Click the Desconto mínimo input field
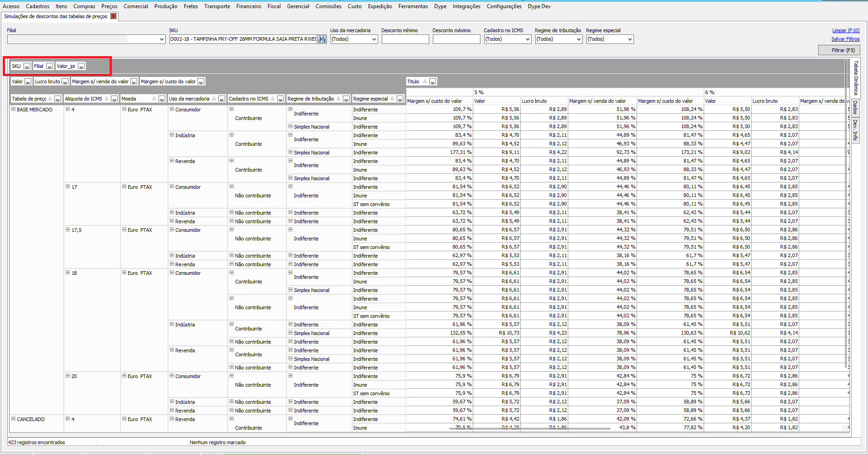Viewport: 868px width, 455px height. pyautogui.click(x=405, y=39)
